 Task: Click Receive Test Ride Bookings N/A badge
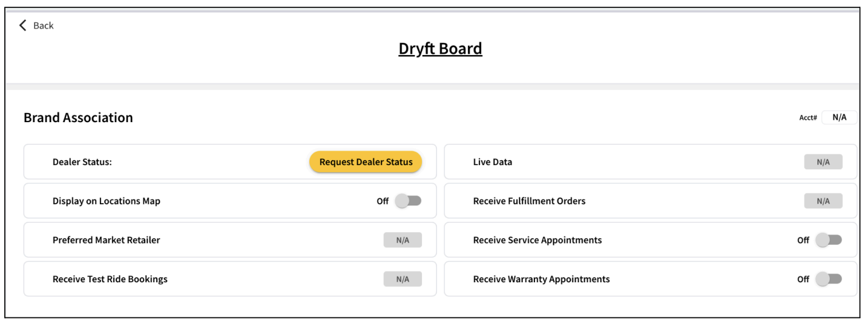pyautogui.click(x=403, y=279)
